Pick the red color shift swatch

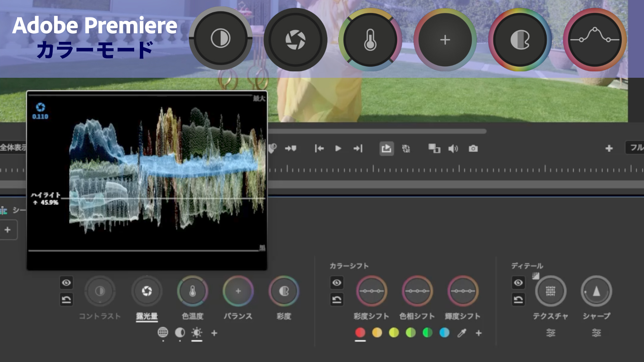360,333
